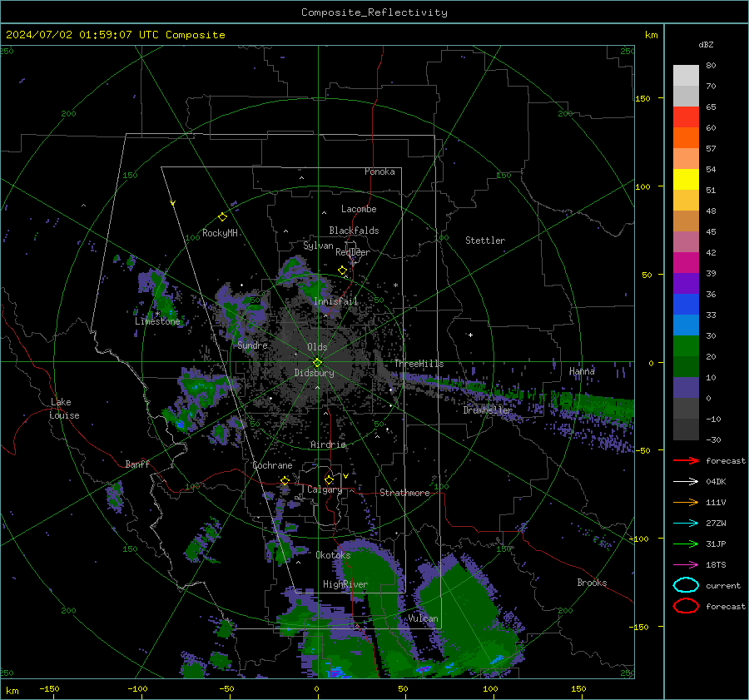This screenshot has height=700, width=749.
Task: Click the RockyMH label
Action: pyautogui.click(x=220, y=233)
